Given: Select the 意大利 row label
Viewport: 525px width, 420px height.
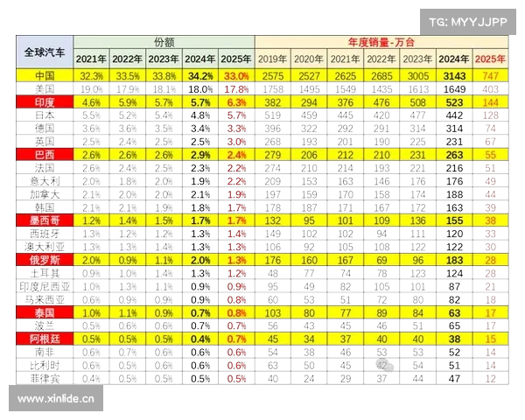Looking at the screenshot, I should click(x=45, y=181).
